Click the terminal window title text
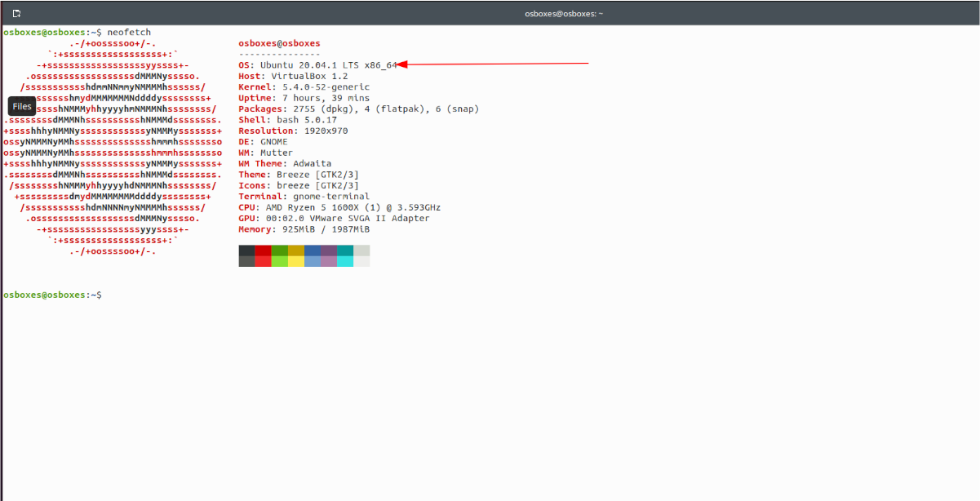 563,14
